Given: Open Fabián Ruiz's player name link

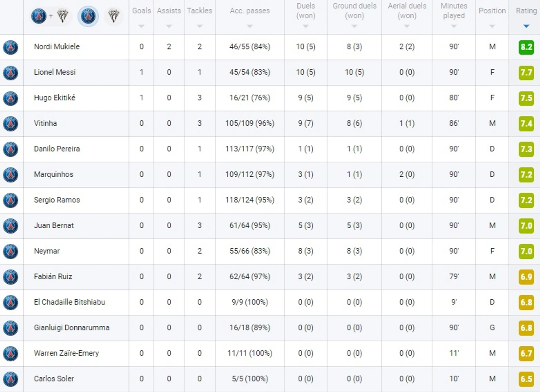Looking at the screenshot, I should [x=53, y=277].
